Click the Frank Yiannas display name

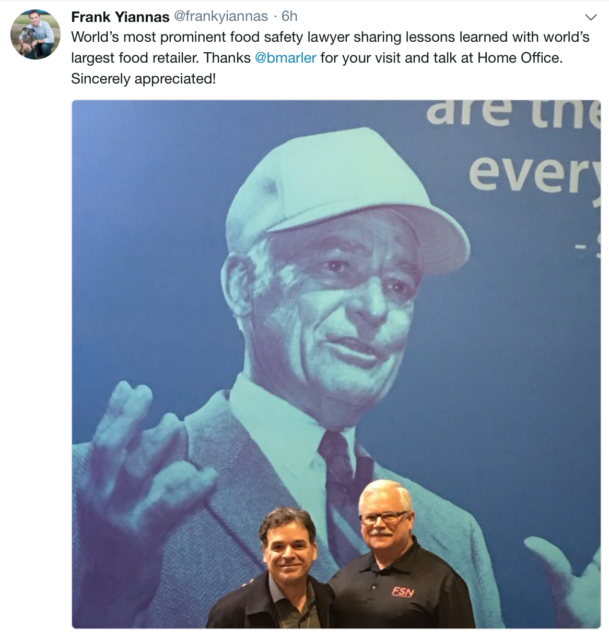tap(120, 17)
